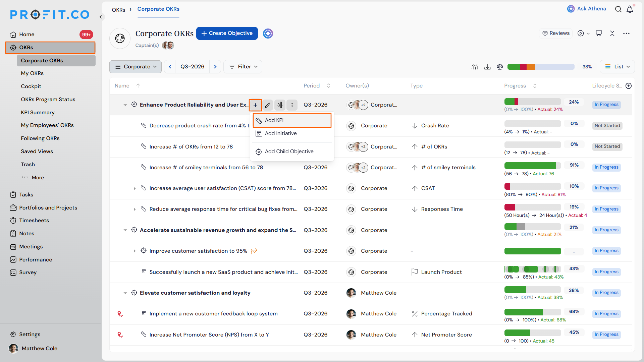Screen dimensions: 644x362
Task: Click the OKRs breadcrumb link
Action: pos(118,10)
